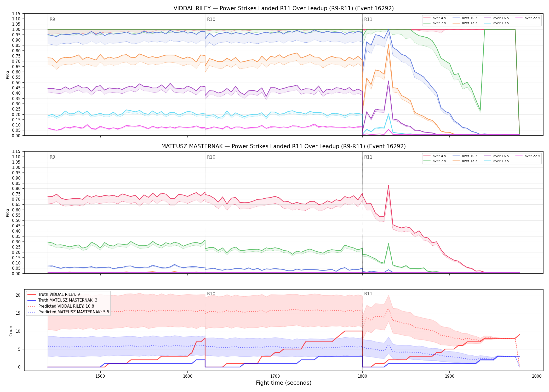Click the R11 round marker in Masternak chart
The height and width of the screenshot is (392, 549).
coord(368,157)
